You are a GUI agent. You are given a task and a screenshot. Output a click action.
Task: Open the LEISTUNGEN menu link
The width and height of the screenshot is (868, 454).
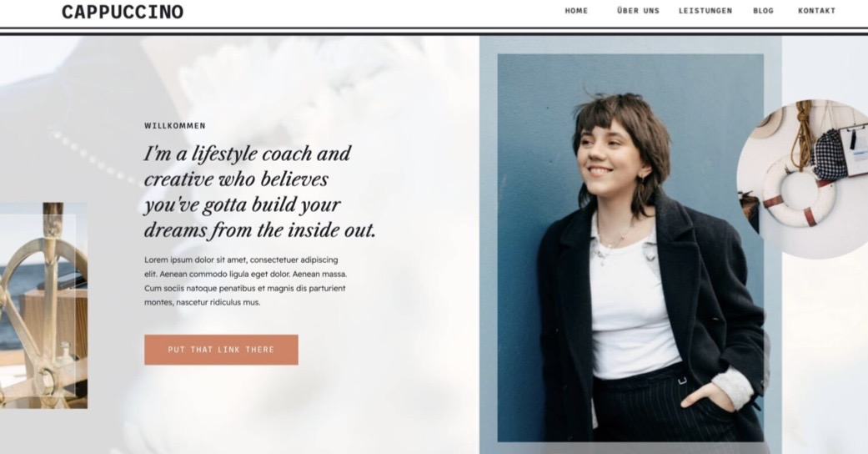click(x=705, y=11)
